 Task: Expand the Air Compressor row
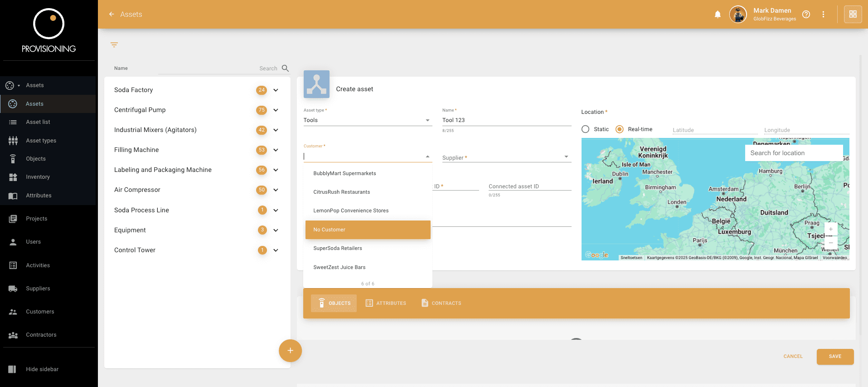[x=276, y=190]
